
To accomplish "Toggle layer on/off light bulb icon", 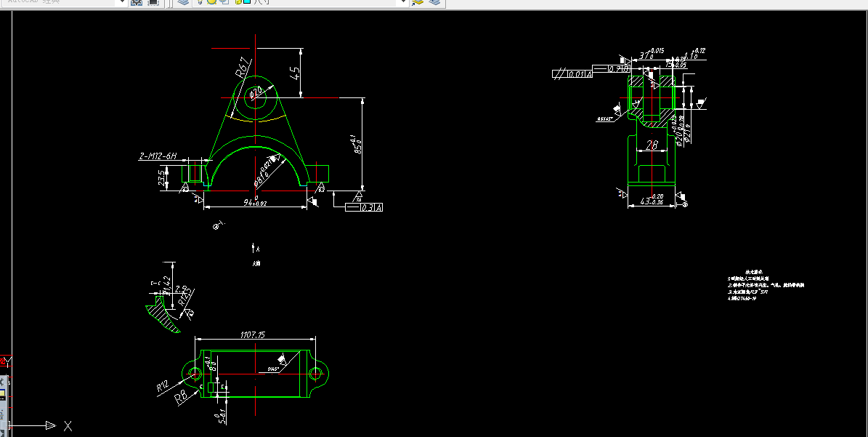I will [x=200, y=2].
